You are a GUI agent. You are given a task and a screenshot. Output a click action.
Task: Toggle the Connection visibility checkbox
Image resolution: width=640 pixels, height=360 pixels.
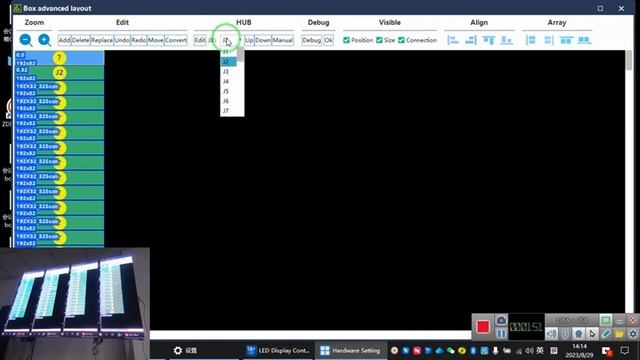click(x=401, y=40)
